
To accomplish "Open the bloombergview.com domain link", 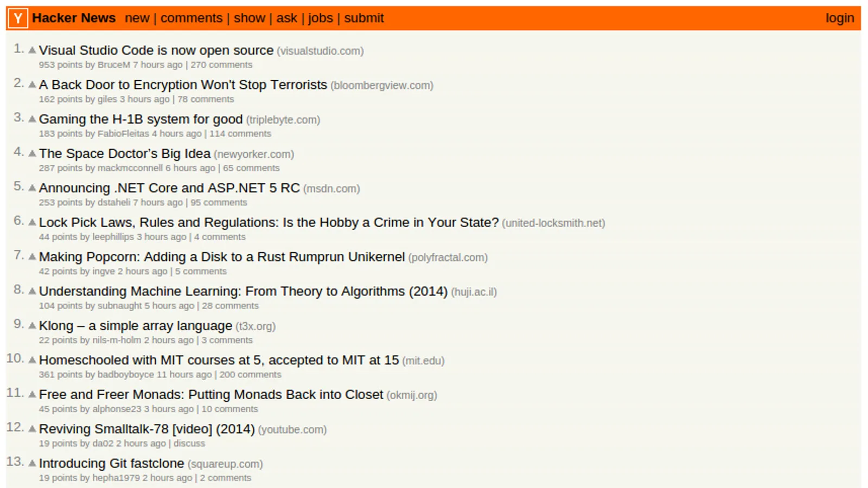I will click(x=382, y=86).
